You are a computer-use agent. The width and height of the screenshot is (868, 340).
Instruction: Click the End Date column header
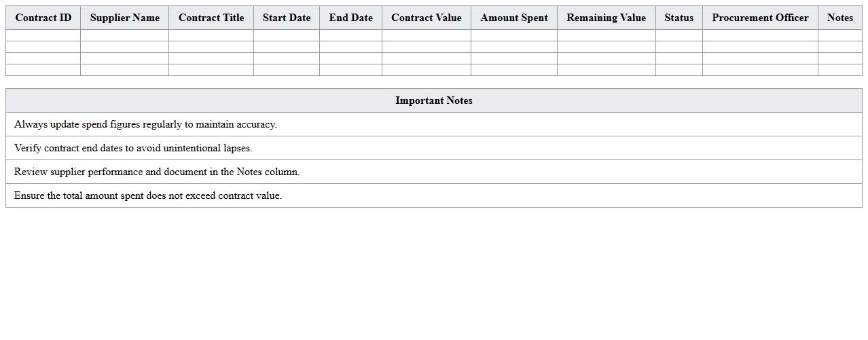[x=350, y=18]
